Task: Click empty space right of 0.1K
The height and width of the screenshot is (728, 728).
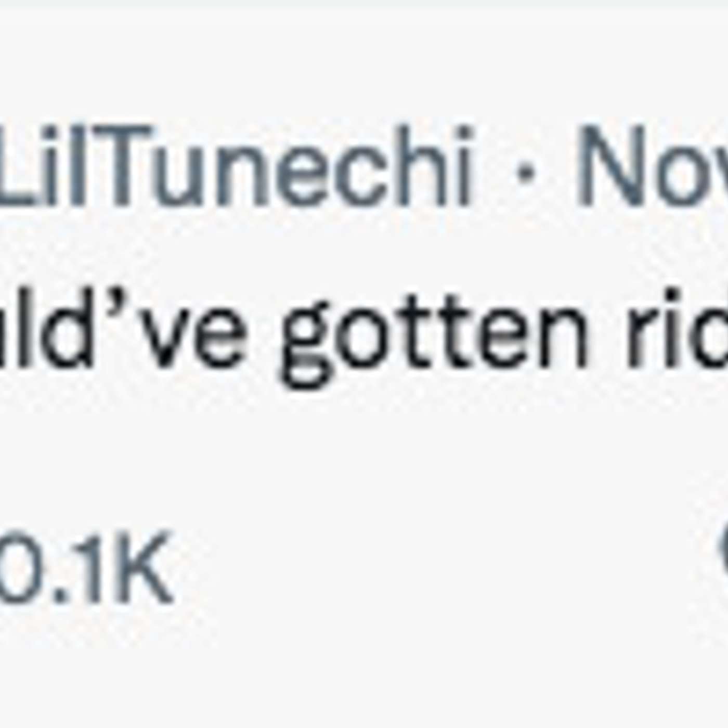Action: point(416,567)
